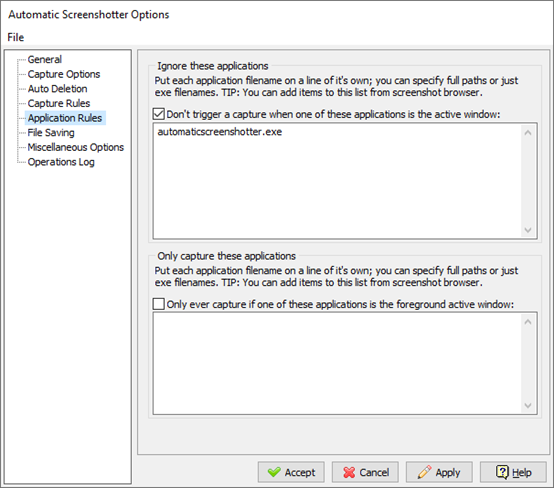The width and height of the screenshot is (554, 488).
Task: Click the automaticscreenshotter.exe entry text
Action: (x=220, y=132)
